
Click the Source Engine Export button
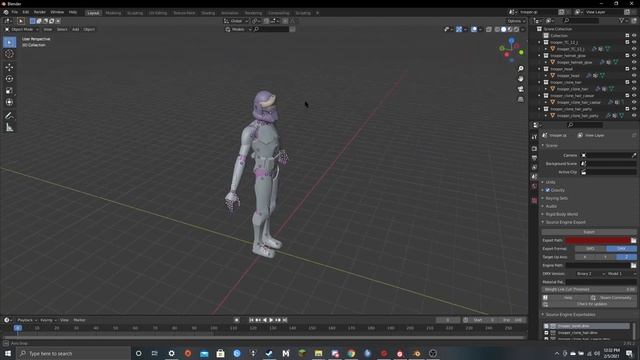pos(589,232)
